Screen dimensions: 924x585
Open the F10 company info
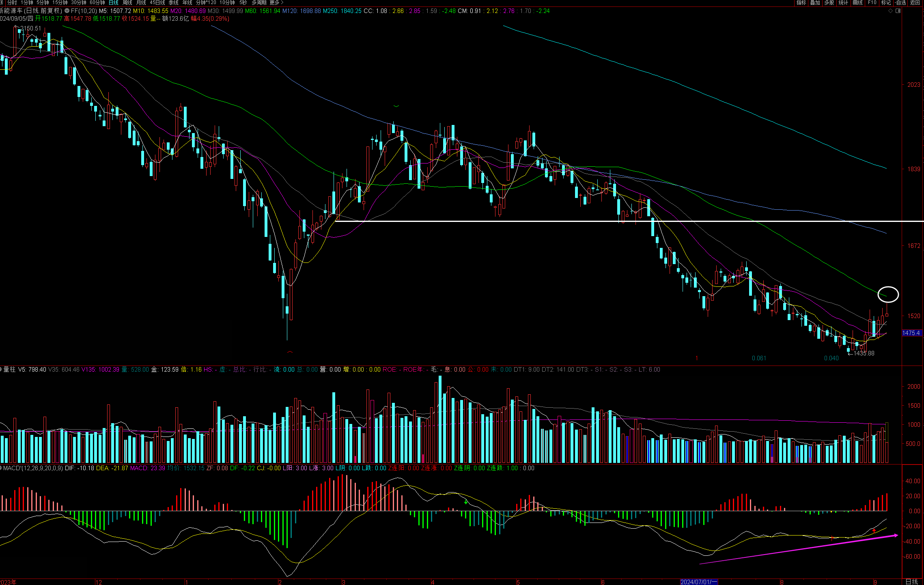[x=872, y=3]
